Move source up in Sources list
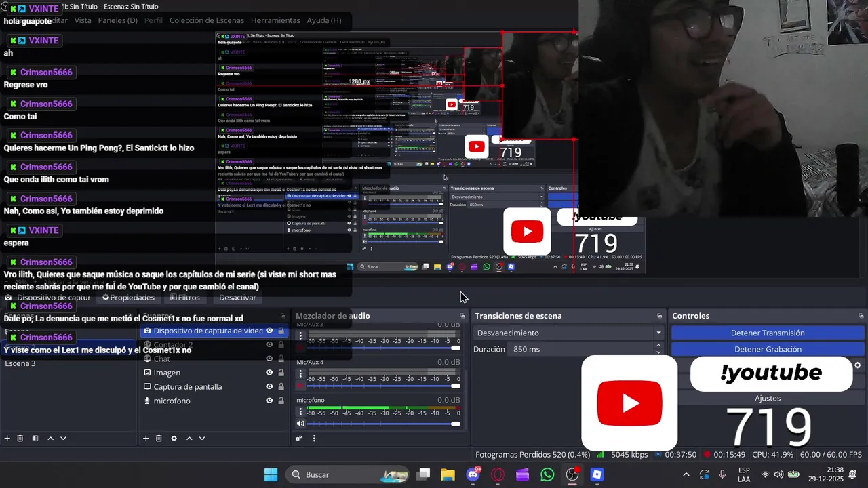868x488 pixels. pos(189,439)
